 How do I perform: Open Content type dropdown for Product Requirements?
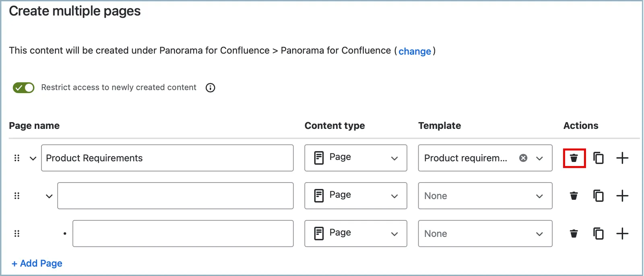[x=356, y=158]
